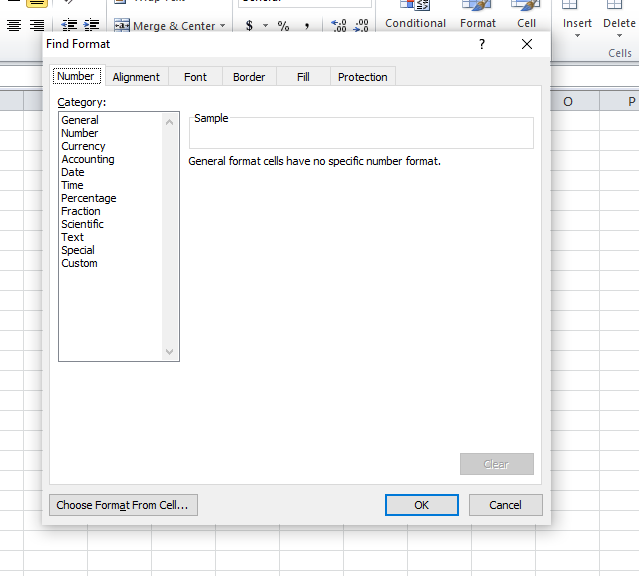Select Custom category
Image resolution: width=639 pixels, height=576 pixels.
tap(79, 264)
